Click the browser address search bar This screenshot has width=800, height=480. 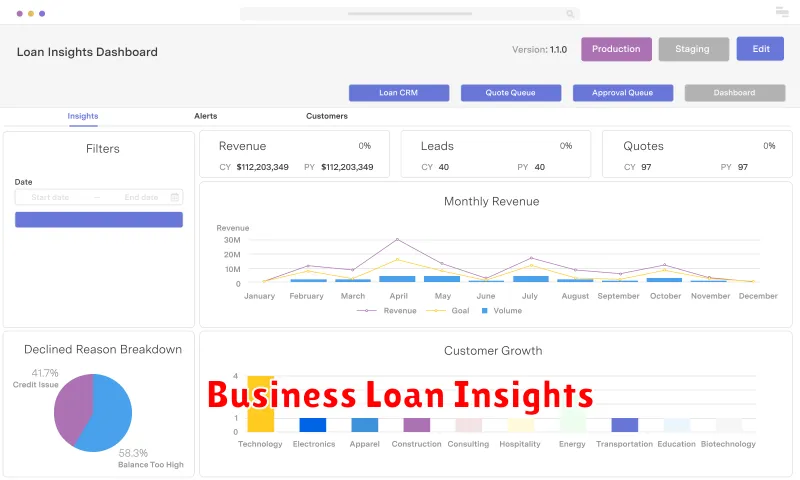pyautogui.click(x=410, y=14)
